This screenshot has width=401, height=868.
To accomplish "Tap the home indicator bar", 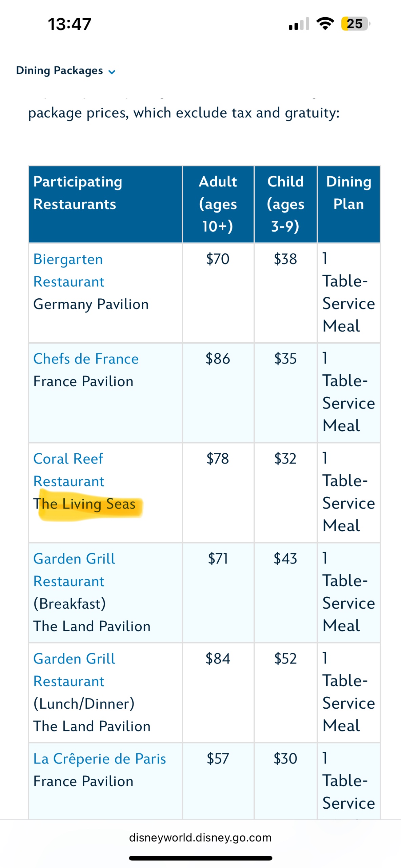I will pyautogui.click(x=200, y=858).
